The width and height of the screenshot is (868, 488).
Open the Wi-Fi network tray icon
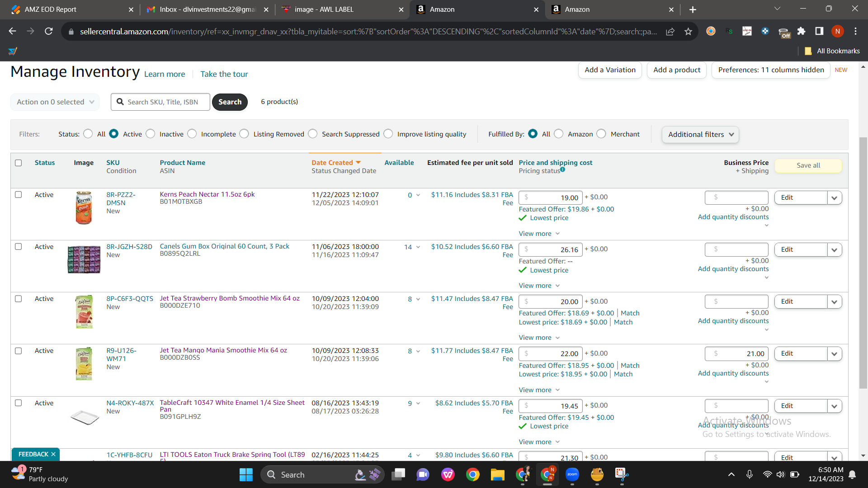point(767,474)
